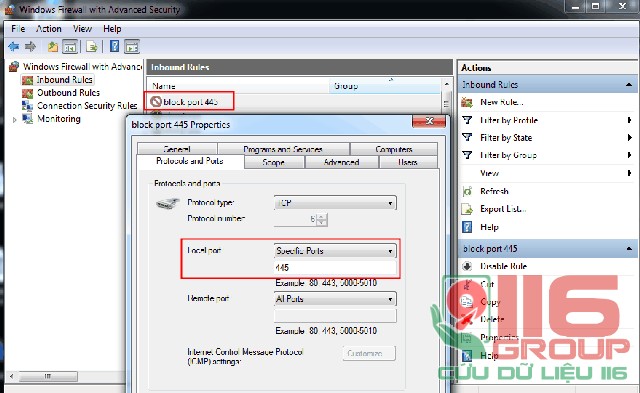
Task: Open the Local port Specific Ports dropdown
Action: pyautogui.click(x=335, y=251)
